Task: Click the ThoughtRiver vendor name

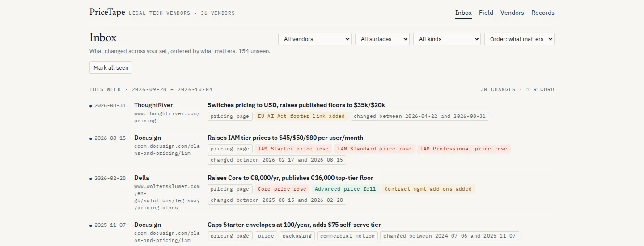Action: pyautogui.click(x=153, y=105)
